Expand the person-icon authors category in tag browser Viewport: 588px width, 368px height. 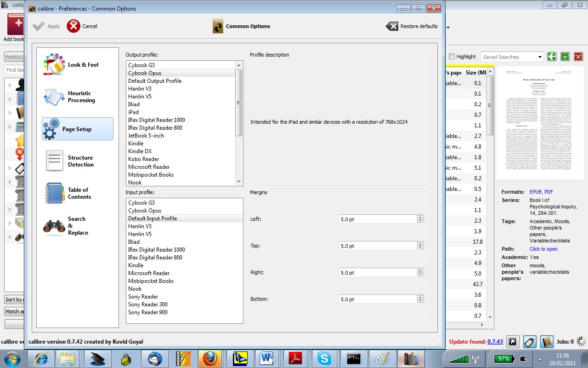[x=10, y=85]
